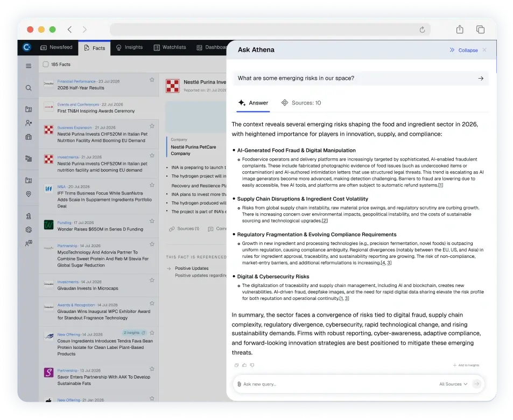Click the Nestlé Purina logo thumbnail in detail view
This screenshot has height=420, width=513.
coord(172,86)
